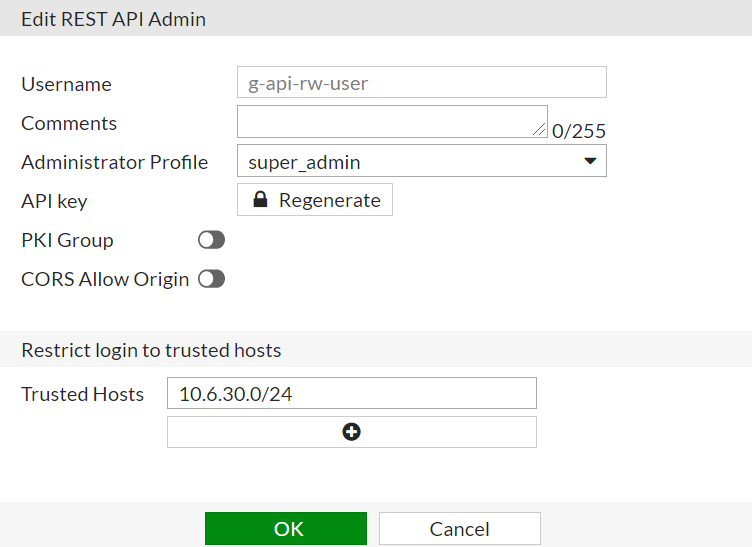752x547 pixels.
Task: Open the Administrator Profile dropdown
Action: coord(422,161)
